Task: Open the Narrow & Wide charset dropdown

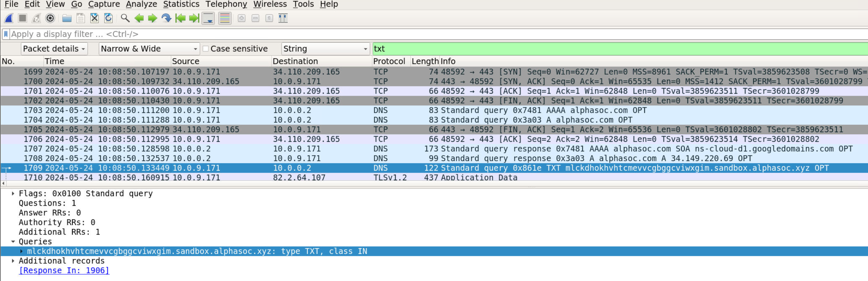Action: point(149,49)
